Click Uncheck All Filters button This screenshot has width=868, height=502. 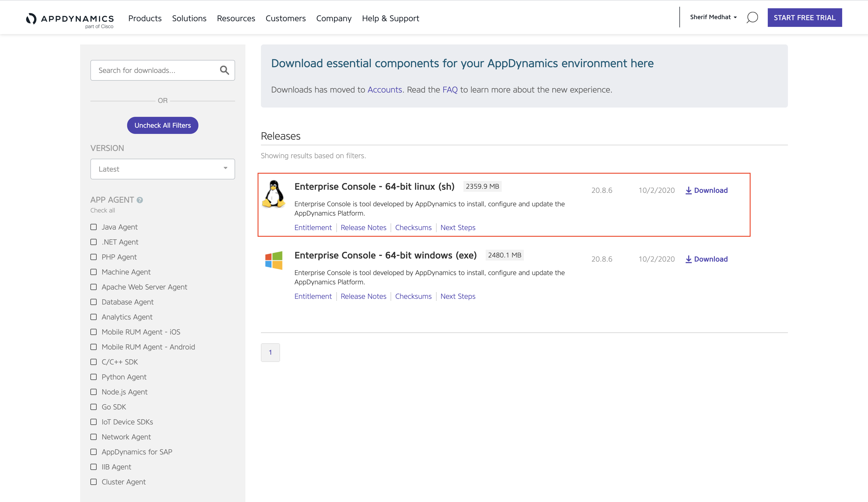click(x=162, y=126)
